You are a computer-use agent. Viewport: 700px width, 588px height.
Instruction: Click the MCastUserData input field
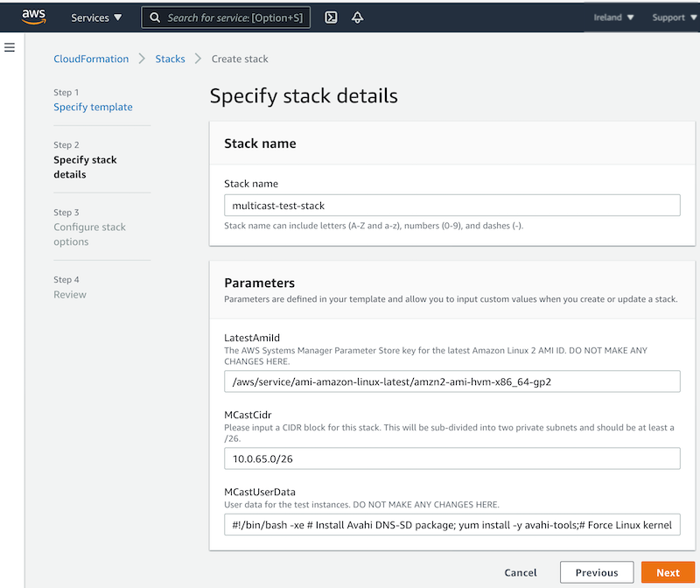pos(452,524)
